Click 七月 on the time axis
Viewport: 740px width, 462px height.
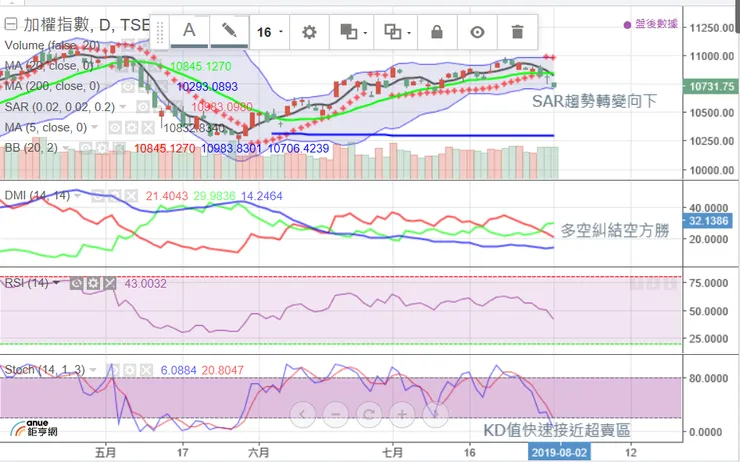point(393,452)
